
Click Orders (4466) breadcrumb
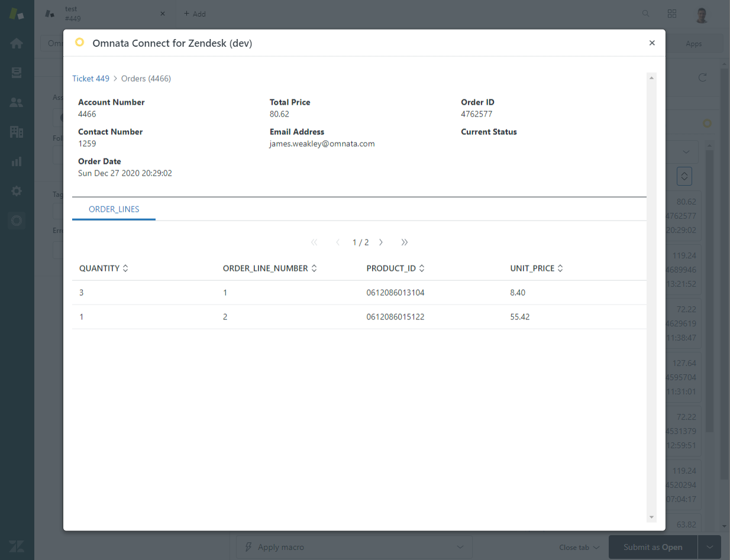146,79
